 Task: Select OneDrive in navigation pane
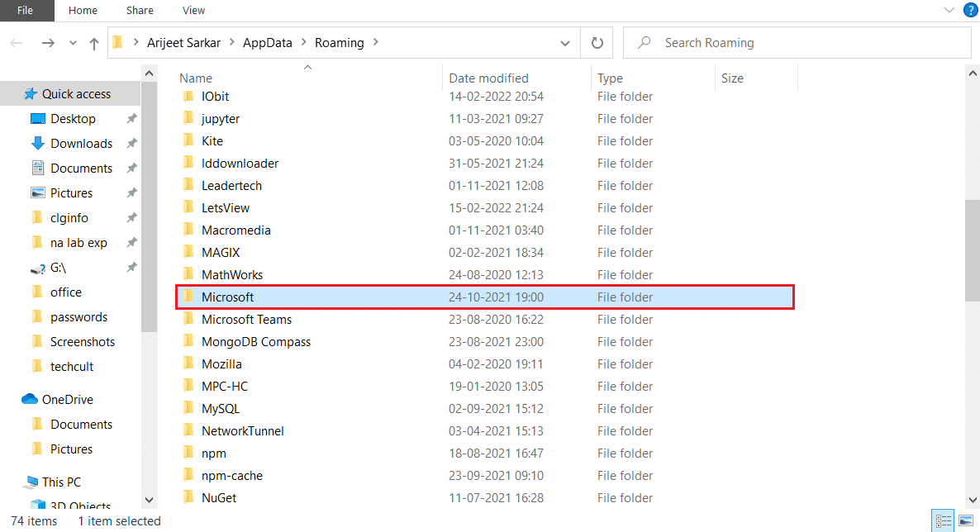pos(67,400)
